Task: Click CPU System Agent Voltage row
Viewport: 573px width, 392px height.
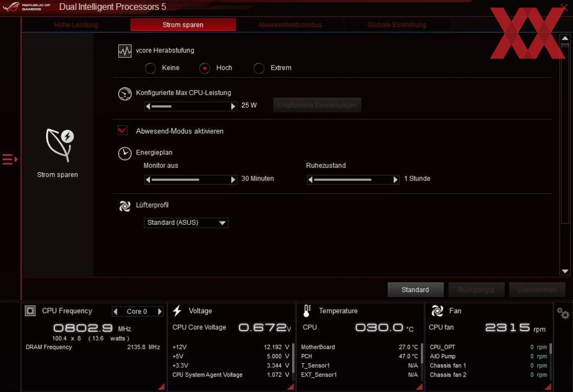Action: coord(230,375)
